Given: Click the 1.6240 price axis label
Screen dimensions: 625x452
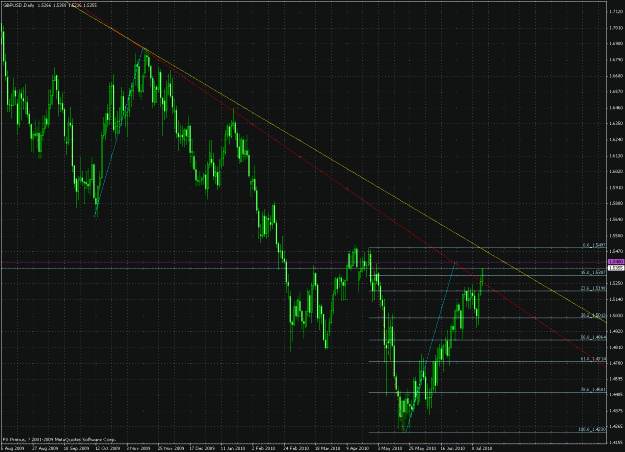Looking at the screenshot, I should (616, 140).
